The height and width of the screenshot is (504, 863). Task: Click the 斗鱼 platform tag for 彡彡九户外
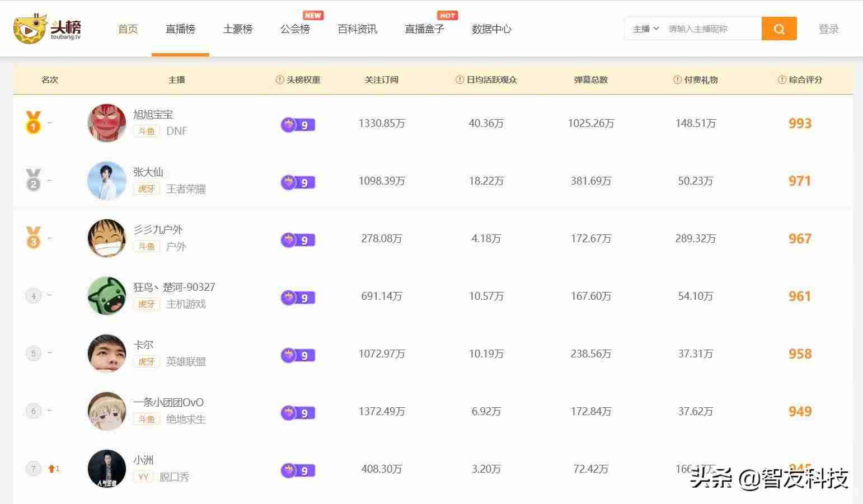[x=147, y=247]
